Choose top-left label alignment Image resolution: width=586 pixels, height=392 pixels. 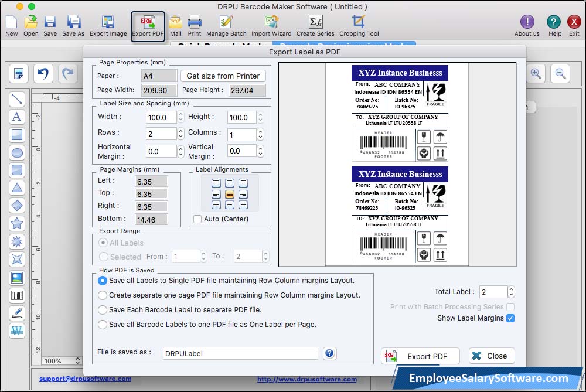click(x=216, y=183)
